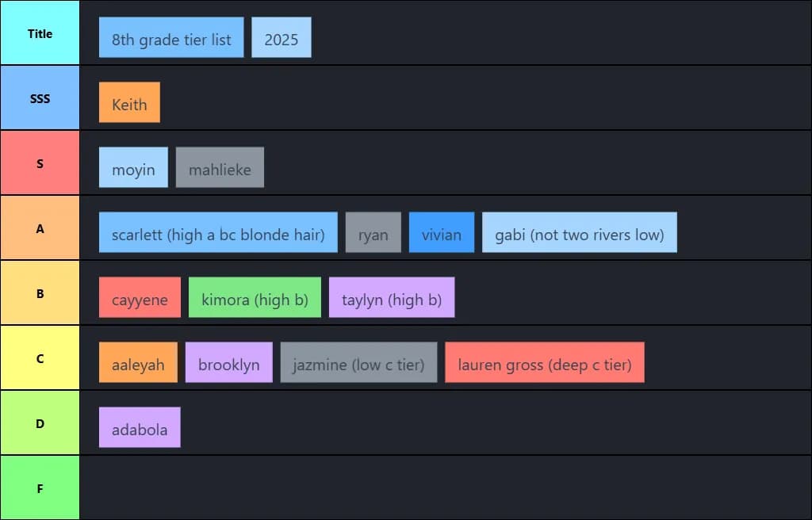
Task: Click the Keith item in SSS tier
Action: tap(129, 103)
